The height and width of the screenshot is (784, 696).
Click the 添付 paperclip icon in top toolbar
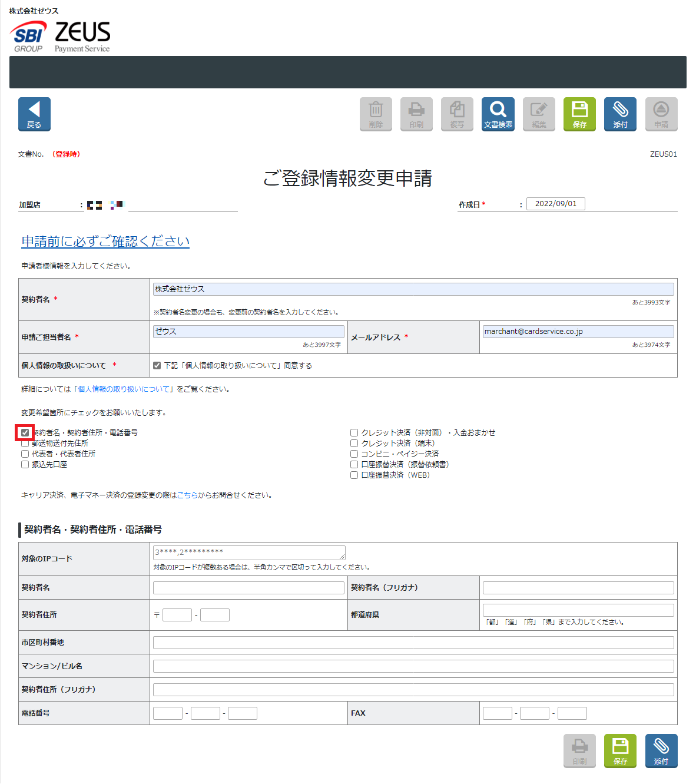pos(620,114)
